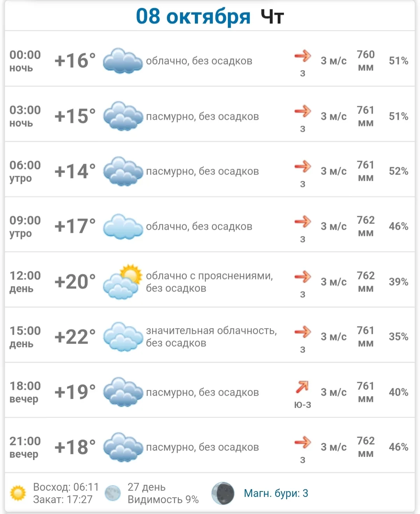Click the west wind arrow at 09:00
Screen dimensions: 420x514
pos(303,222)
